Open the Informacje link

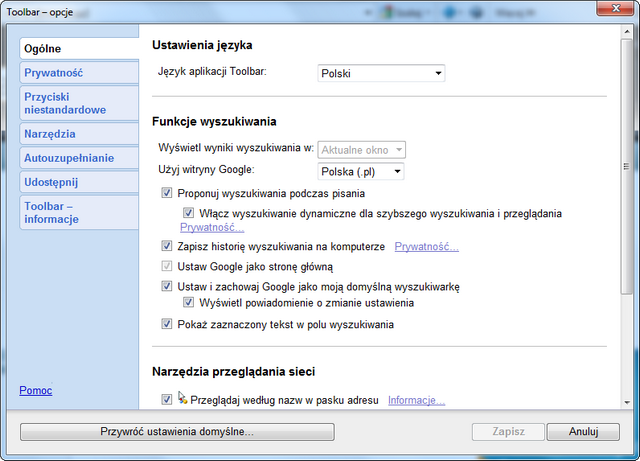click(x=416, y=400)
